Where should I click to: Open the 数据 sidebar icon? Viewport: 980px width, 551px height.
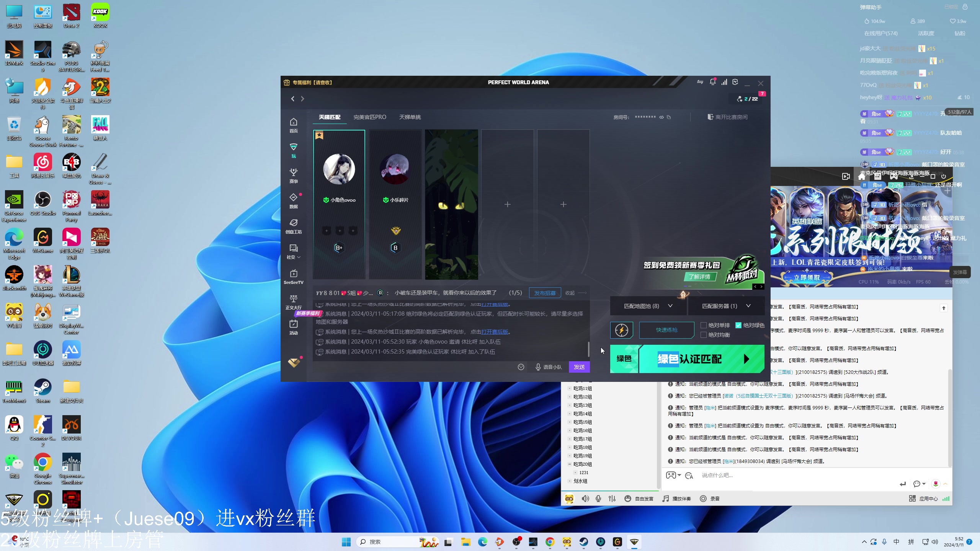click(293, 200)
